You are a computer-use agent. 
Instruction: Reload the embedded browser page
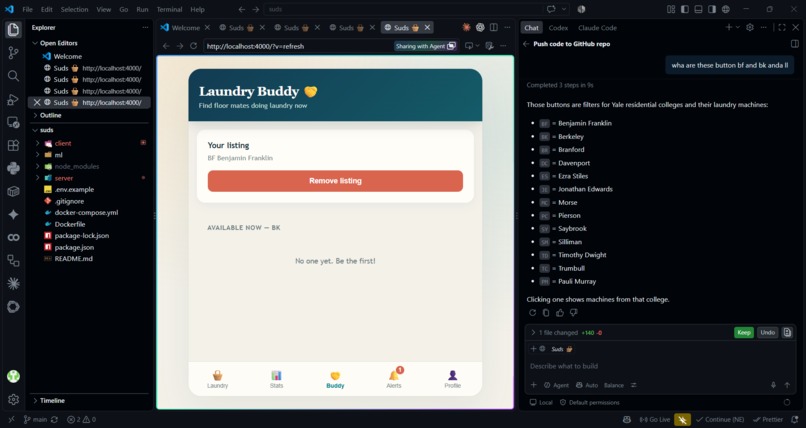[193, 46]
